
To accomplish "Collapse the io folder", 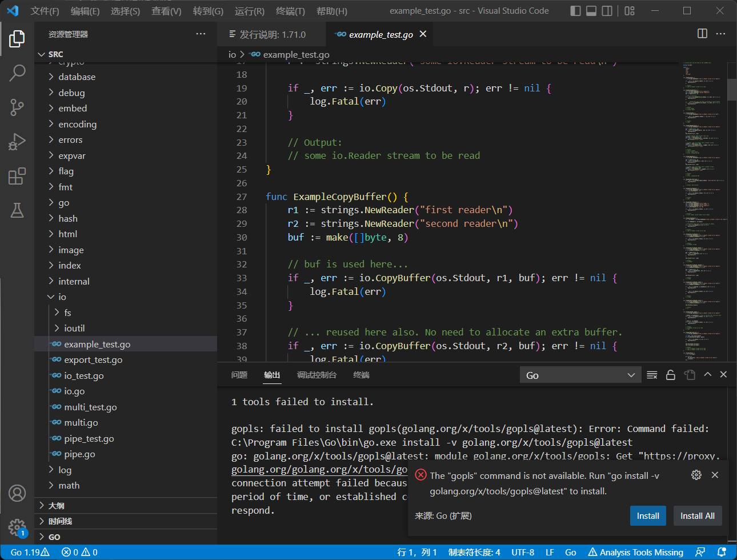I will [62, 297].
